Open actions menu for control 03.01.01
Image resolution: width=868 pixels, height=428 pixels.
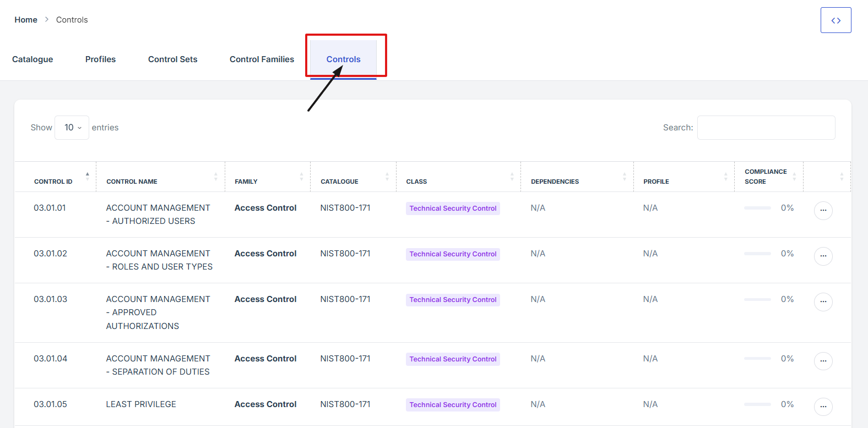(x=823, y=210)
